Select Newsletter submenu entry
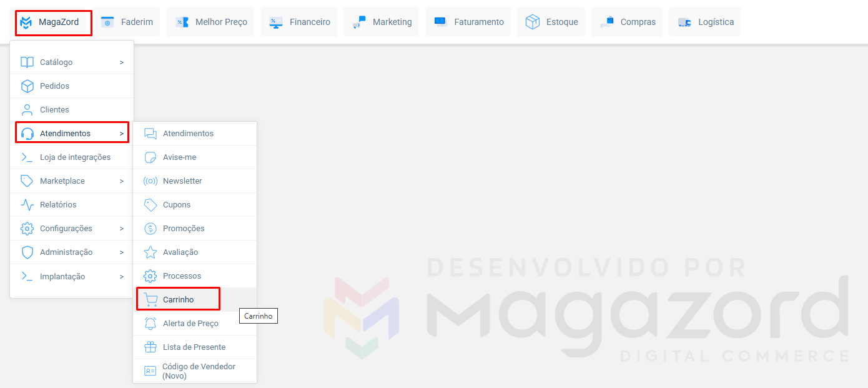This screenshot has width=868, height=388. (x=195, y=181)
